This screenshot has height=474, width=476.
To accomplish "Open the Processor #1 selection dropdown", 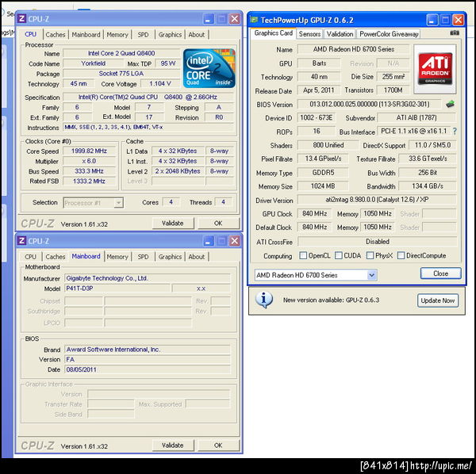I will [x=93, y=203].
